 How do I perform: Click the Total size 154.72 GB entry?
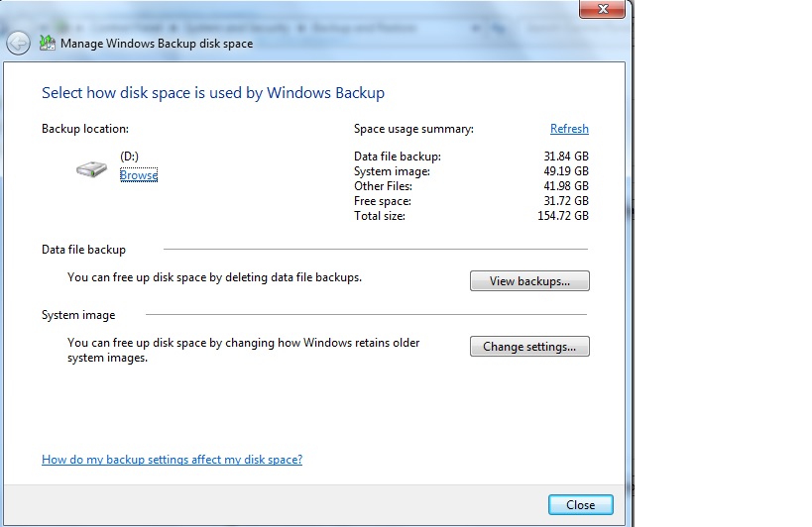pos(471,216)
